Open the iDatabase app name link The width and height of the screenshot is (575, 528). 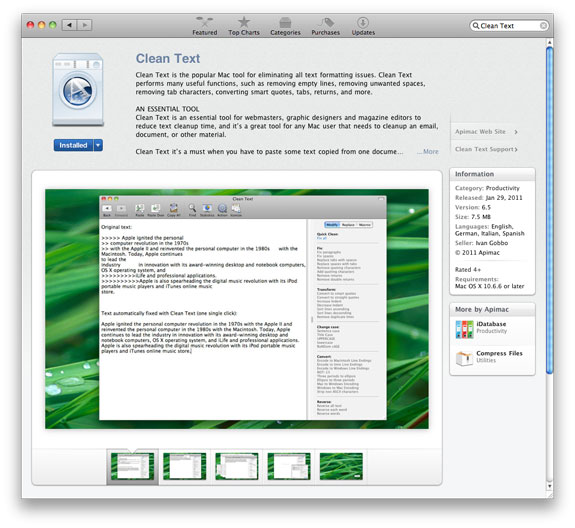point(491,324)
